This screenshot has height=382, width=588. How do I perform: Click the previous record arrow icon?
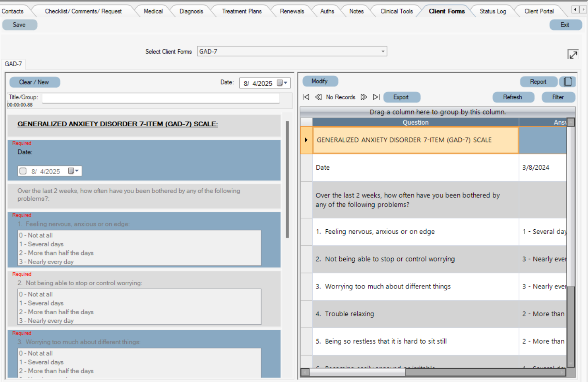(318, 97)
